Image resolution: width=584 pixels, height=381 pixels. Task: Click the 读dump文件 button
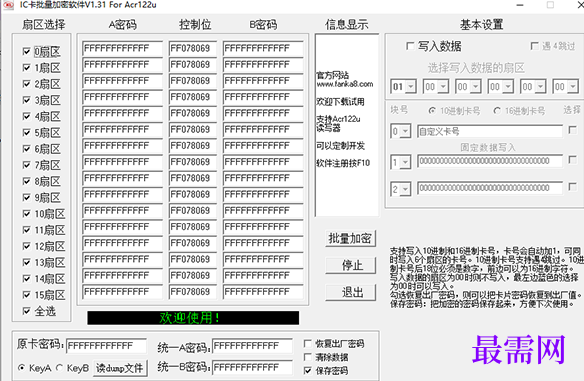click(120, 368)
